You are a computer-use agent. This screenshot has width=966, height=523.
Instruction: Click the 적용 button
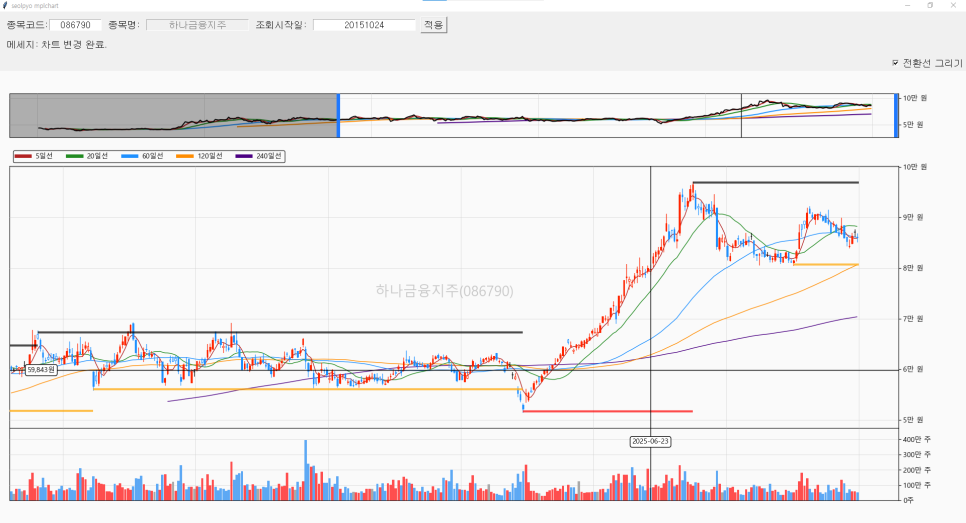click(433, 25)
